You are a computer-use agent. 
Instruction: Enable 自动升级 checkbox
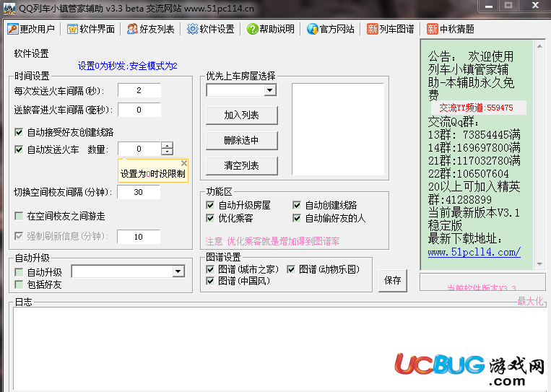[x=19, y=272]
